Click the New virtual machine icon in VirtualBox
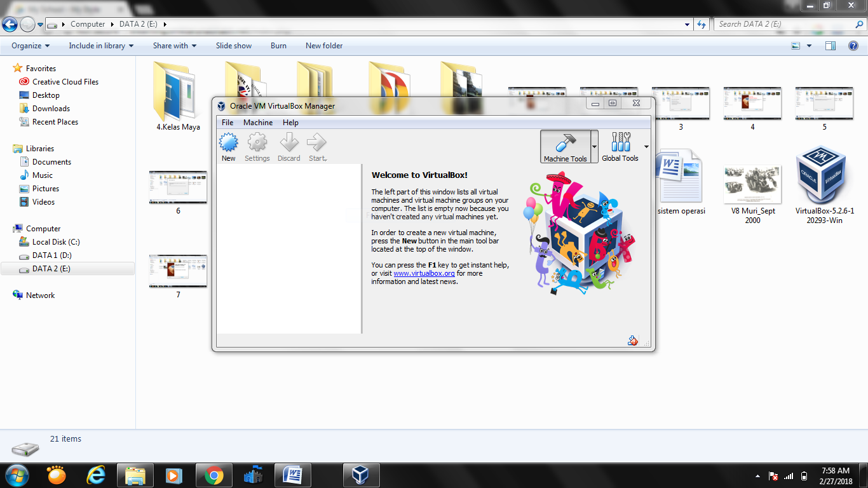 click(x=228, y=147)
